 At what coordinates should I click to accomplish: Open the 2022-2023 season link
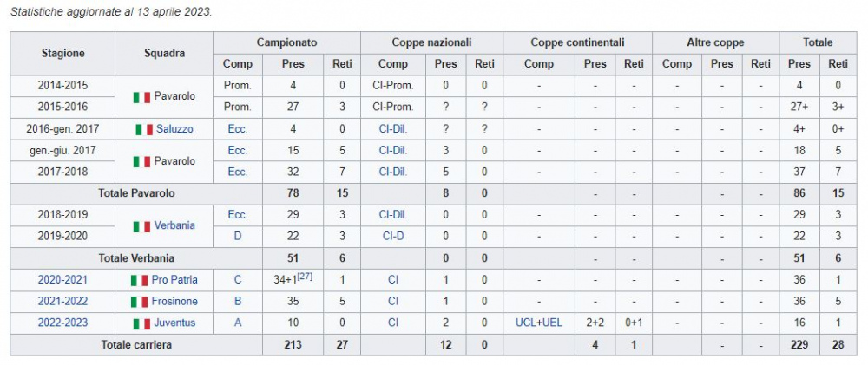62,323
